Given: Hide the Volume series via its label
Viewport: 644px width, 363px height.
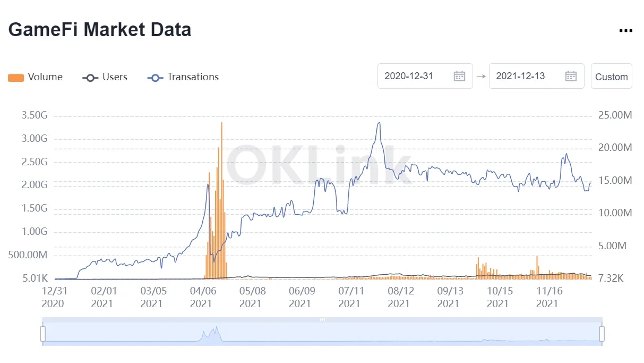Looking at the screenshot, I should pos(45,77).
